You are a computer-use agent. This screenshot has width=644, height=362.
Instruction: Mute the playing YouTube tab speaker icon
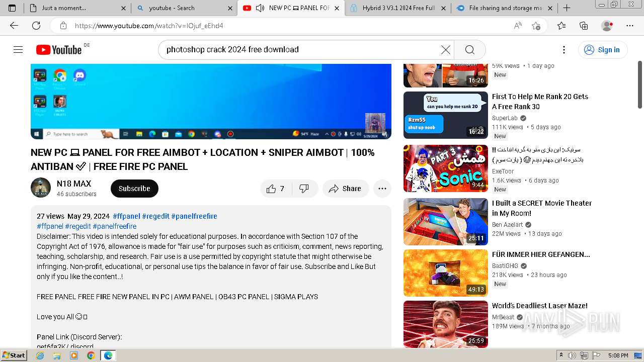click(260, 8)
